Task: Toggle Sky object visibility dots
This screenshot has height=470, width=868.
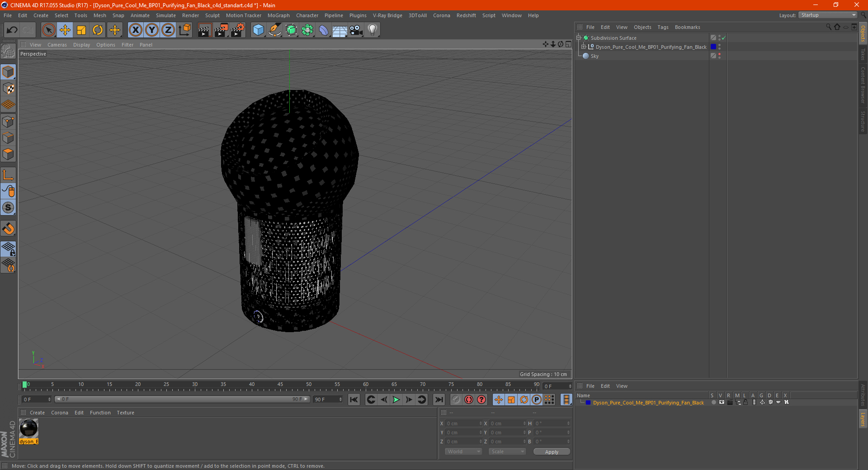Action: pyautogui.click(x=719, y=56)
